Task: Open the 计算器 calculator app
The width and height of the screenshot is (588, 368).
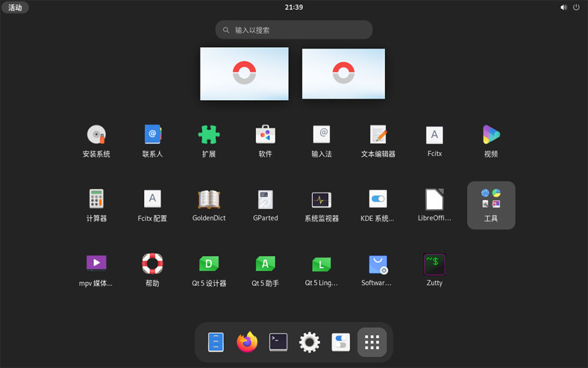Action: 96,205
